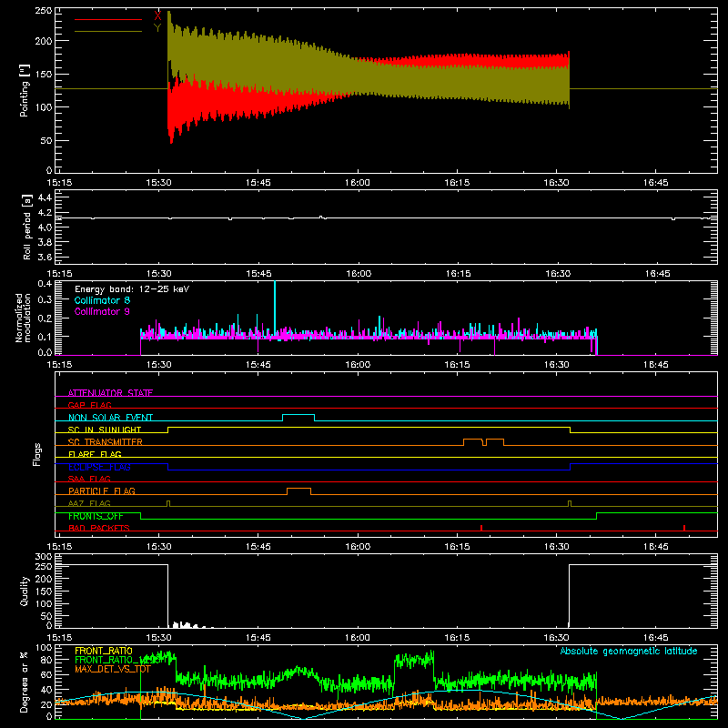This screenshot has height=728, width=728.
Task: Select the cyan 'Collimator 8' legend label
Action: [102, 300]
